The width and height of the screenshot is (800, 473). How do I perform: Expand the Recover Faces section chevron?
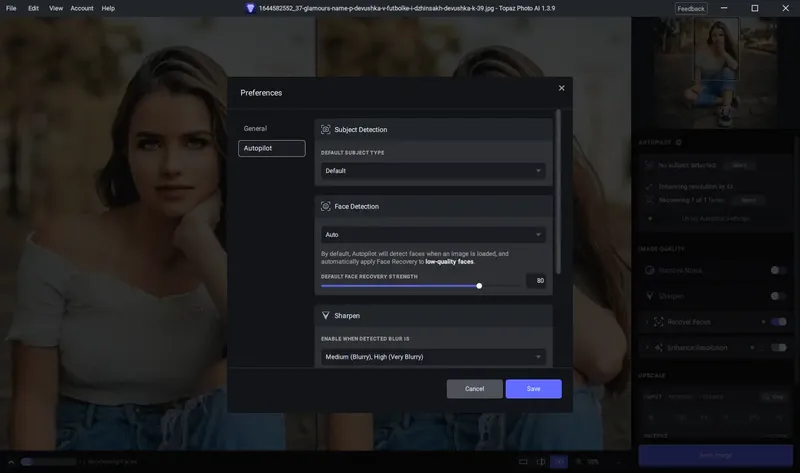[x=647, y=322]
